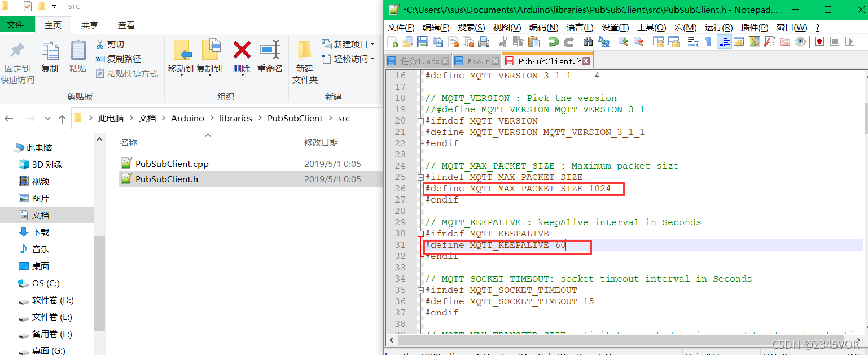This screenshot has width=868, height=355.
Task: Open the 新建项目 dropdown
Action: click(348, 44)
